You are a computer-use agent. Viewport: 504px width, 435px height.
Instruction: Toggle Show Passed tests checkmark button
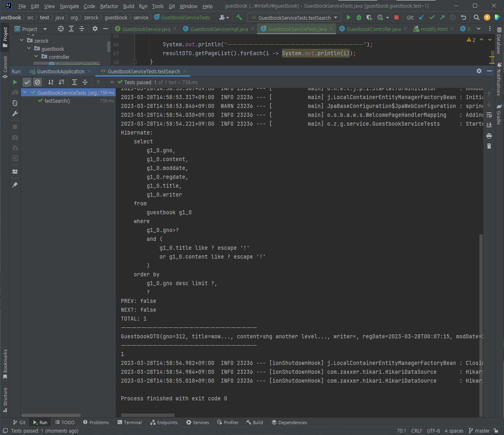[27, 82]
